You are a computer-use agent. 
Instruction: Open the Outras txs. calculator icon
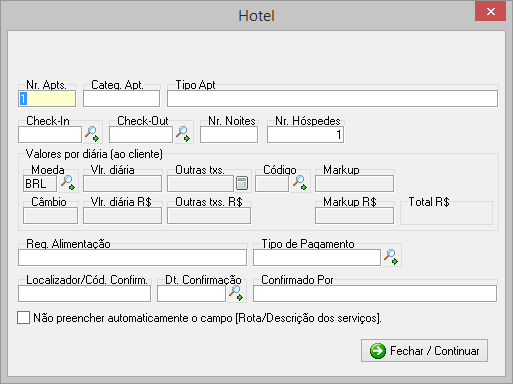(242, 183)
